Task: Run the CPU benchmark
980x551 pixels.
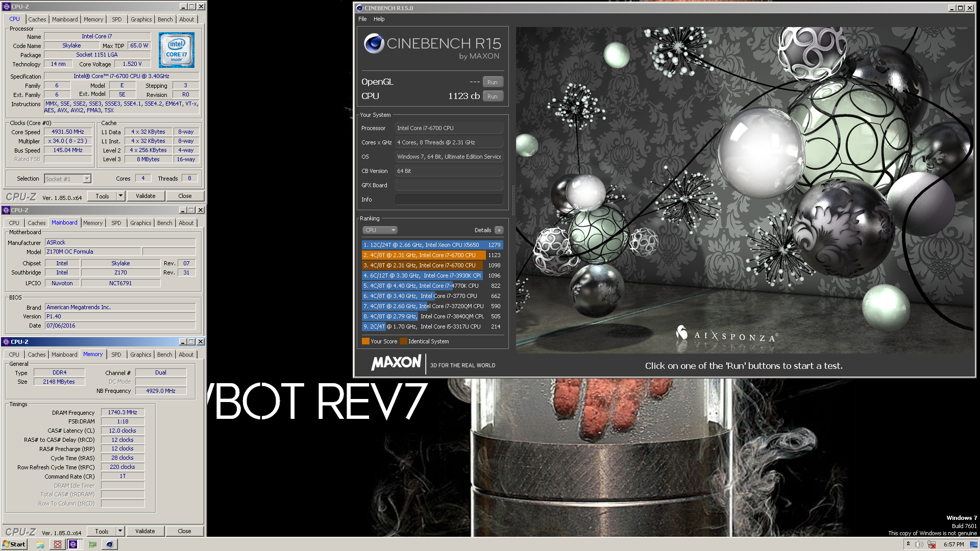Action: pos(492,96)
